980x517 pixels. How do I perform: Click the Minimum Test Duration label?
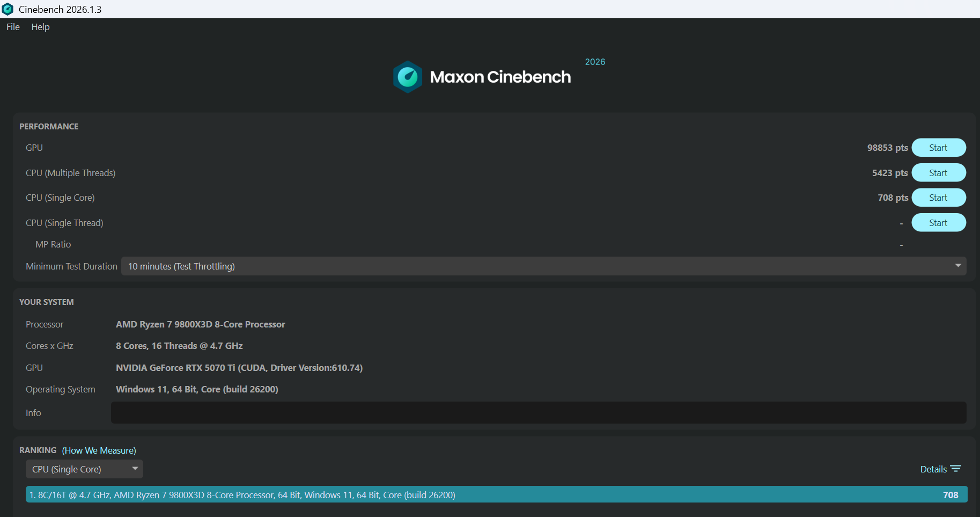click(71, 266)
